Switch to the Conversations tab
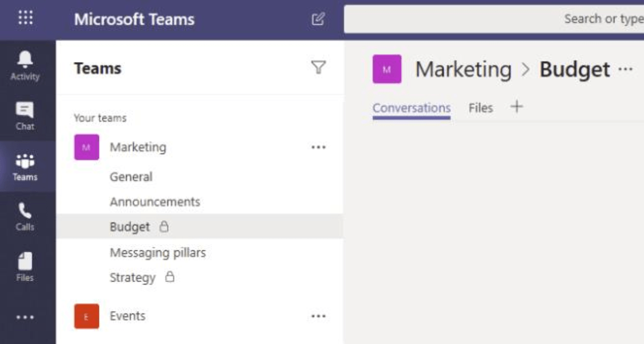The image size is (644, 344). 411,108
